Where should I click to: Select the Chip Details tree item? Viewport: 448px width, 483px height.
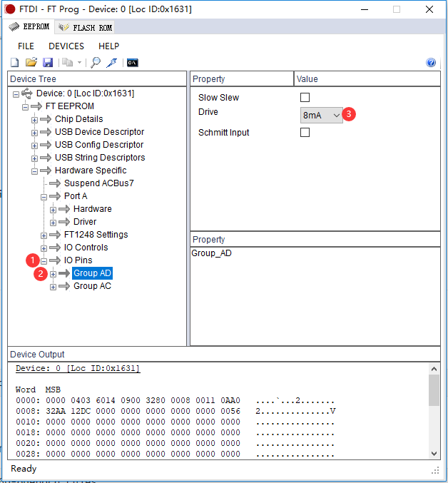78,119
